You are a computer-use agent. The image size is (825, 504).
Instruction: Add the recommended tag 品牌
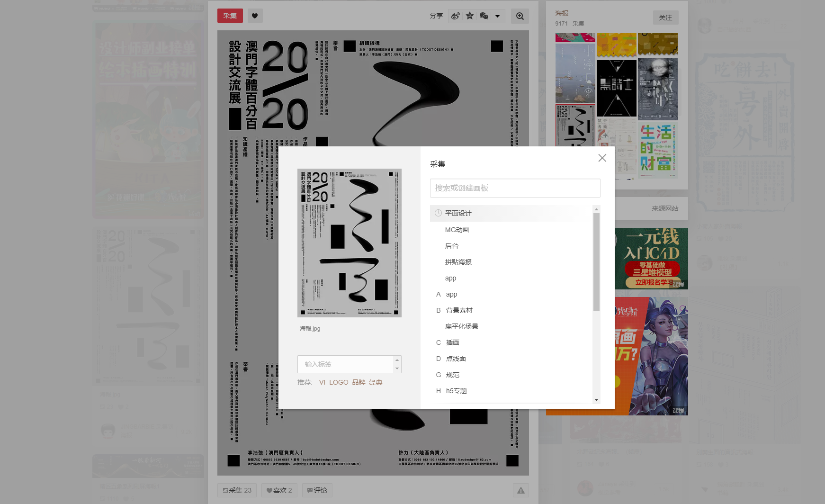359,382
